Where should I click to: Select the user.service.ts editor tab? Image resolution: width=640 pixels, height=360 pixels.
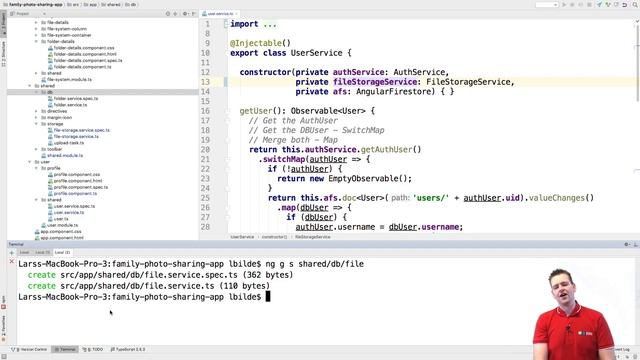tap(220, 14)
